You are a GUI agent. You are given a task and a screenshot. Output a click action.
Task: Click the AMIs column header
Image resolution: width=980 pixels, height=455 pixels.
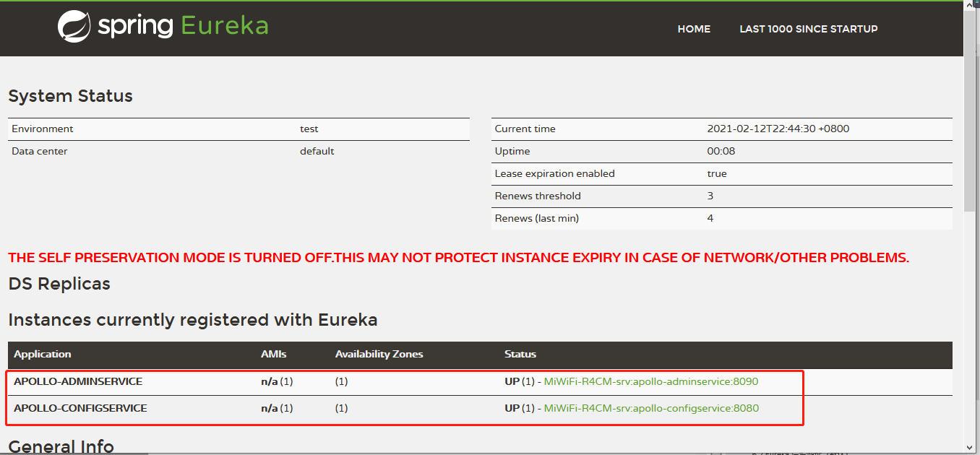(274, 354)
